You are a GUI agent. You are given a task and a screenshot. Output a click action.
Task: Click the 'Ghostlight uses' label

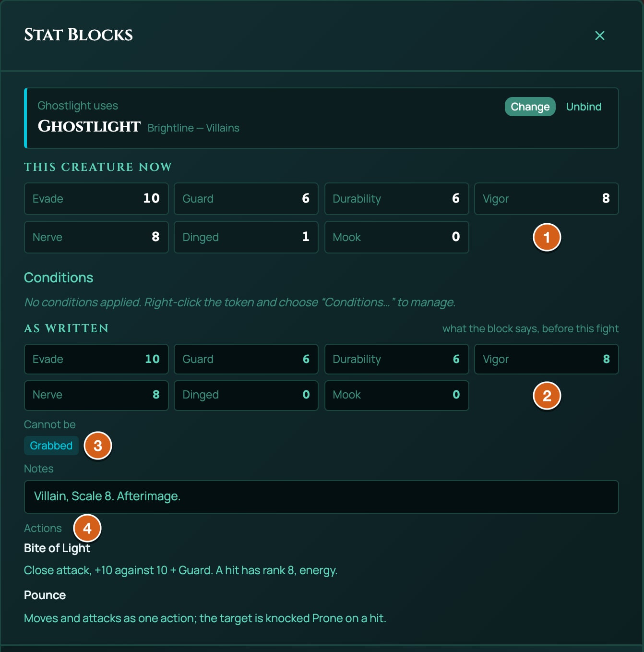[78, 106]
